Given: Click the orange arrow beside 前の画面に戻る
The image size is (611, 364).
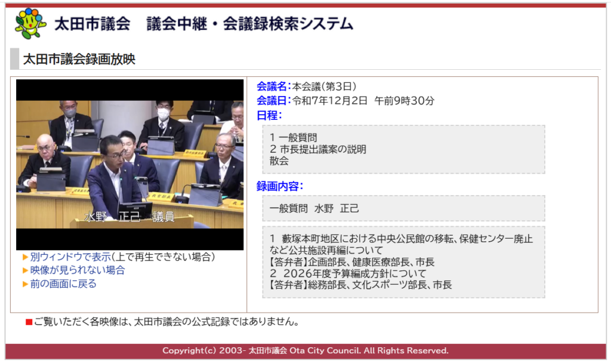Looking at the screenshot, I should (x=25, y=284).
